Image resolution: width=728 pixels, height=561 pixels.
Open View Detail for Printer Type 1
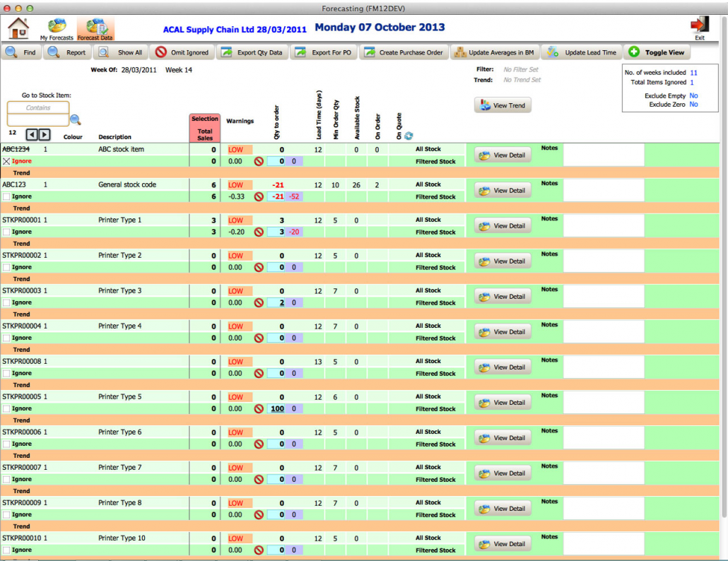click(503, 225)
